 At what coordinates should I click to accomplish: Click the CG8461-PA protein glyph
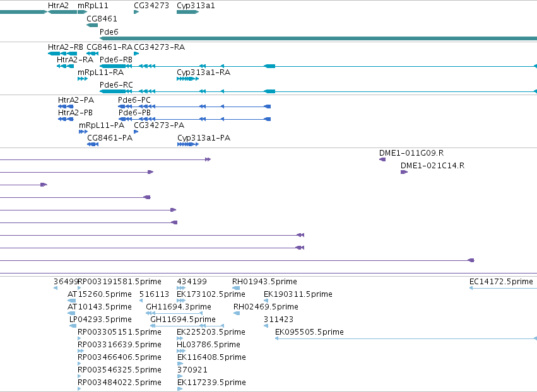coord(93,144)
